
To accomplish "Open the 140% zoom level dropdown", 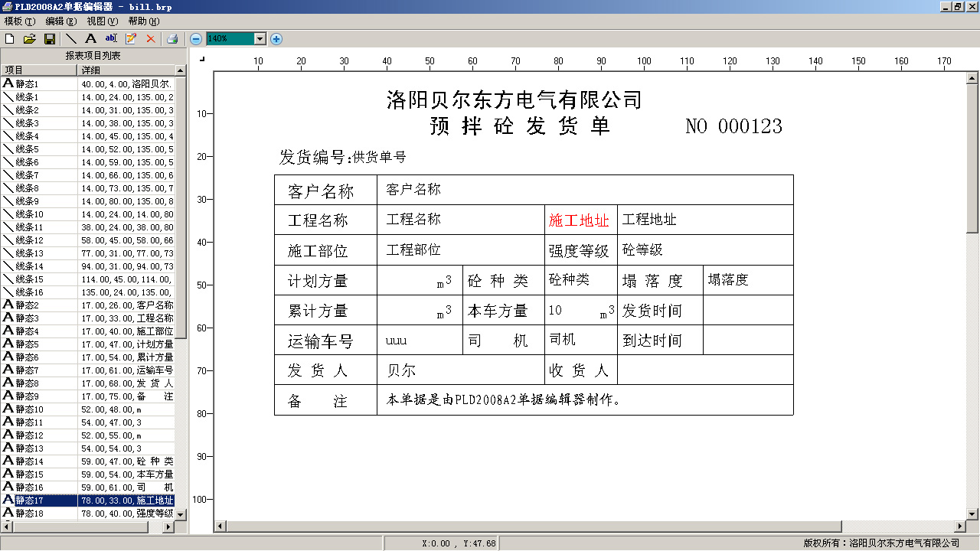I will click(x=260, y=38).
